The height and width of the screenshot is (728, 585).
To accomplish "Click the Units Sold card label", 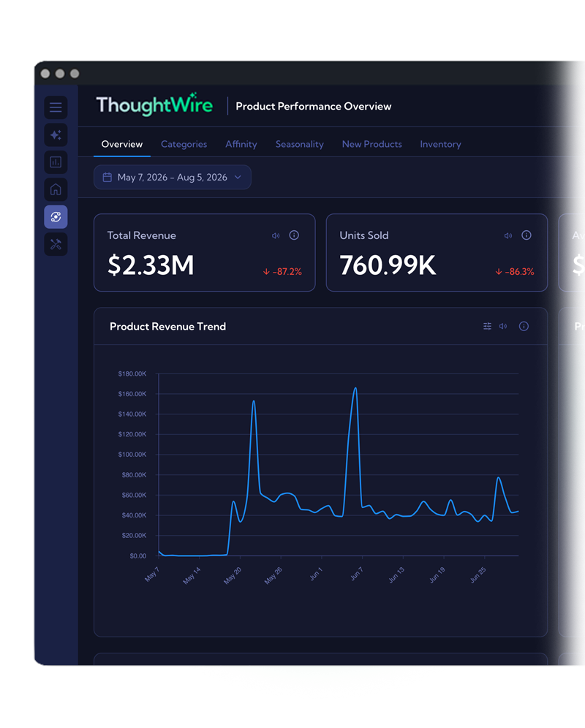I will coord(364,235).
